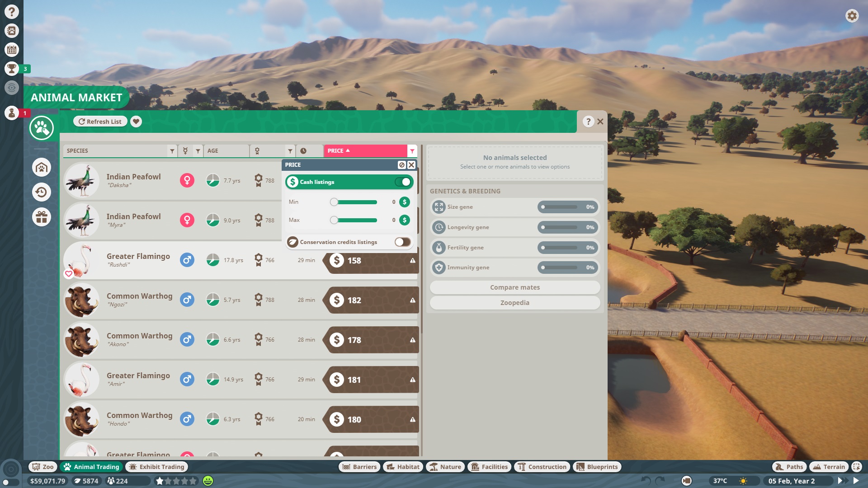Viewport: 868px width, 488px height.
Task: Open Barriers build menu
Action: tap(359, 467)
